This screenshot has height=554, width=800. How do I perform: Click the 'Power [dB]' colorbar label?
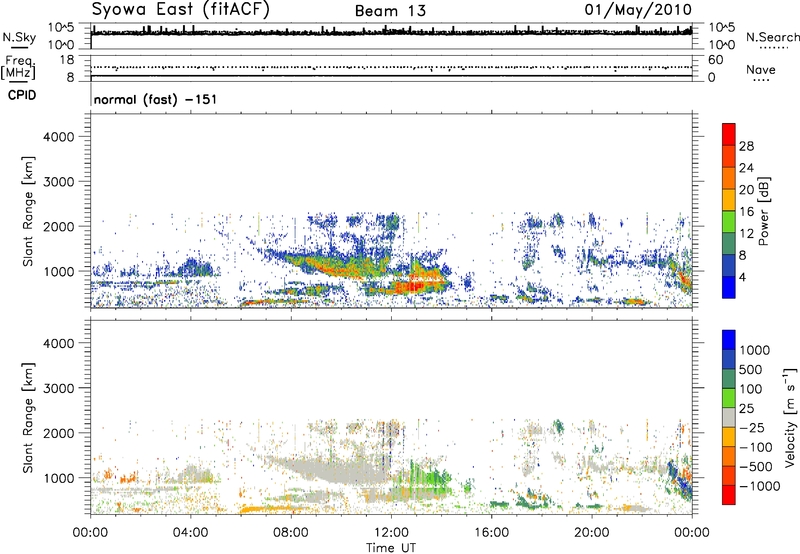[763, 211]
